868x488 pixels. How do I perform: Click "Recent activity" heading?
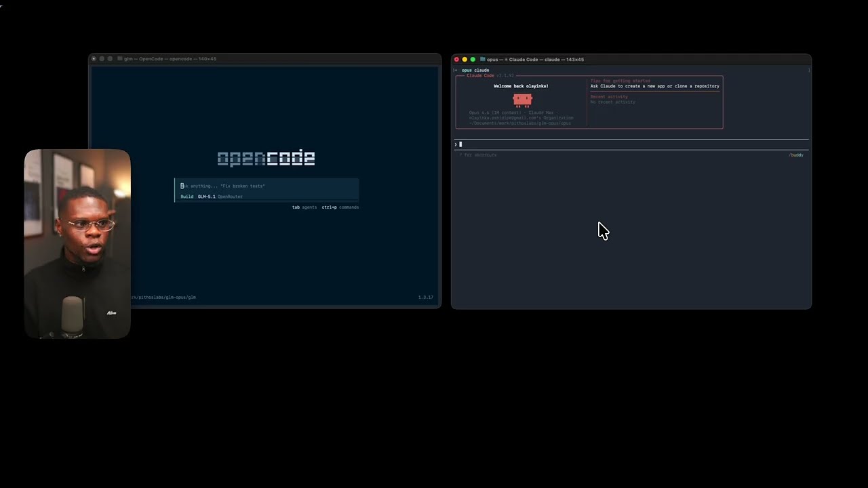coord(609,97)
